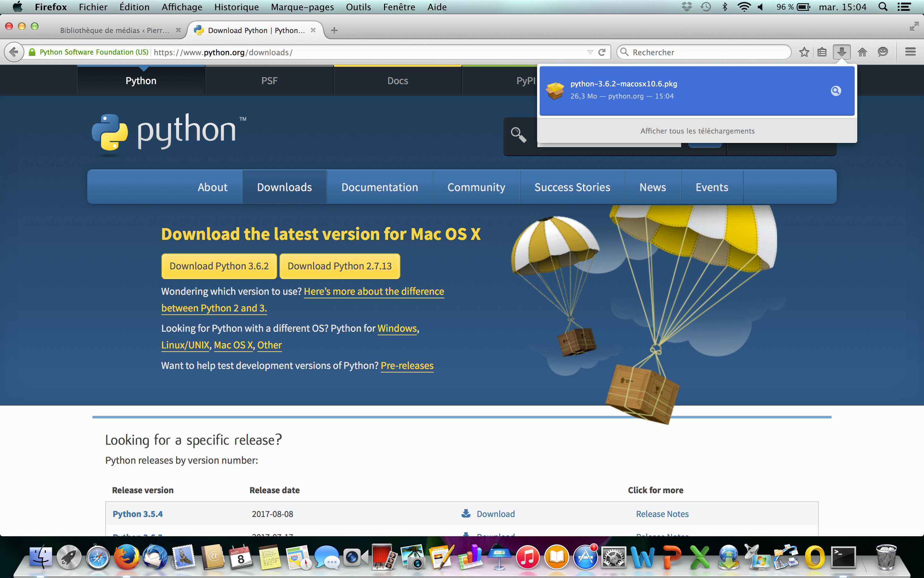This screenshot has width=924, height=578.
Task: Open the Fichier menu
Action: pos(93,7)
